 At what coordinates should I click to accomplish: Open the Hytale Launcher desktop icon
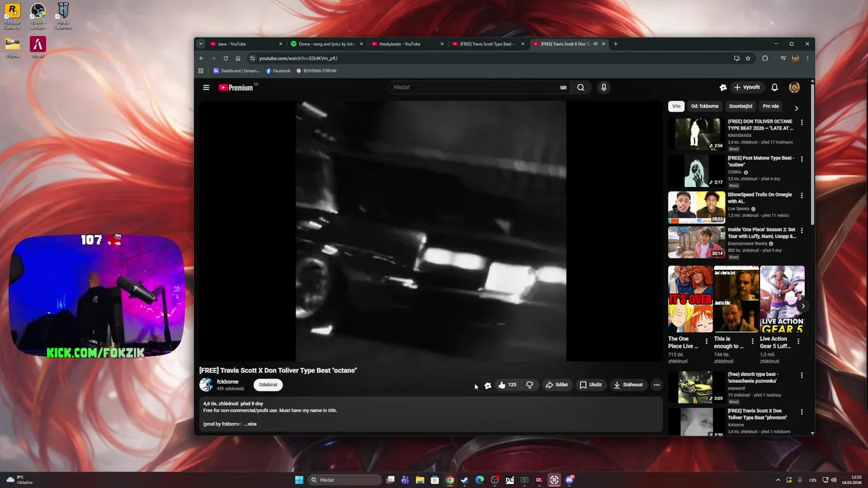63,16
